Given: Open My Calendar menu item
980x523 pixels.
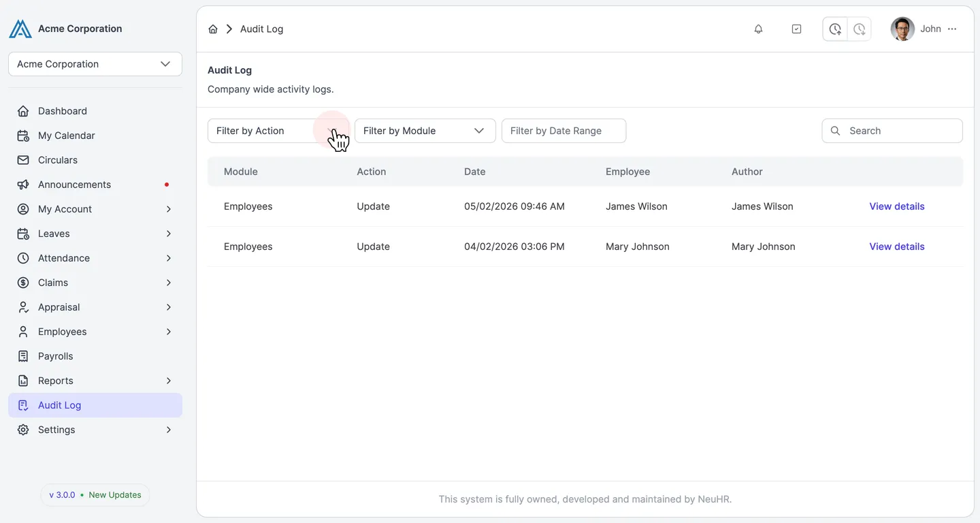Looking at the screenshot, I should (95, 136).
